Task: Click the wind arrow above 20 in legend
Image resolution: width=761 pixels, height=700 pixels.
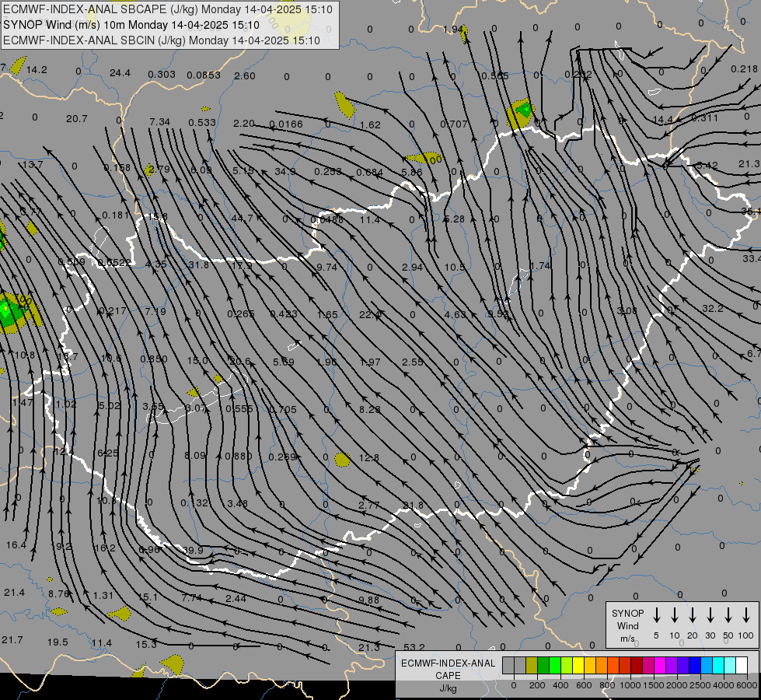Action: point(692,614)
